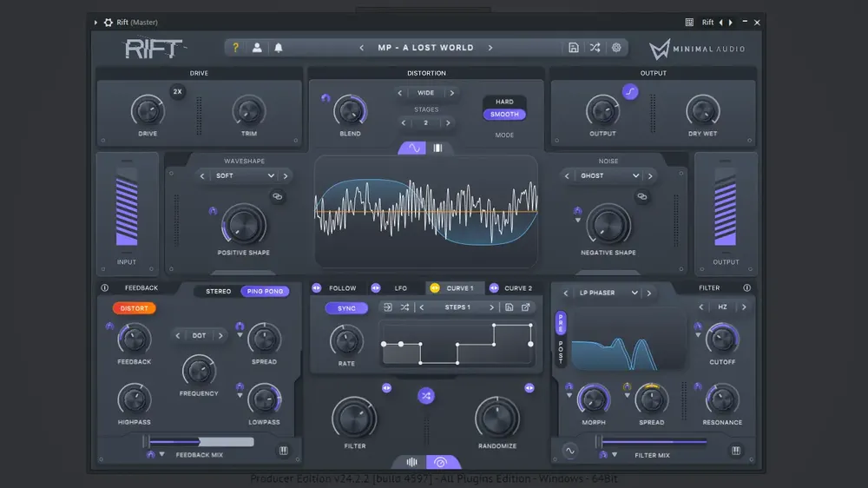Go to previous preset before A Lost World
The image size is (868, 488).
click(361, 48)
